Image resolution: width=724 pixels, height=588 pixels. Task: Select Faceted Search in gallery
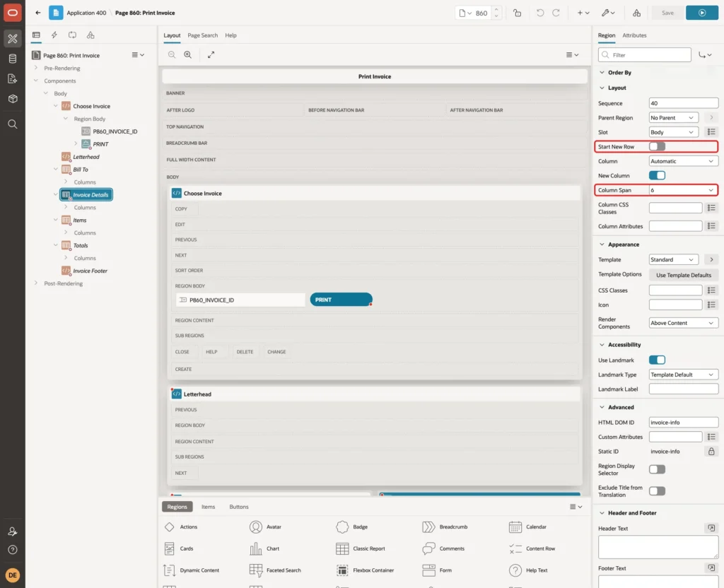coord(275,570)
